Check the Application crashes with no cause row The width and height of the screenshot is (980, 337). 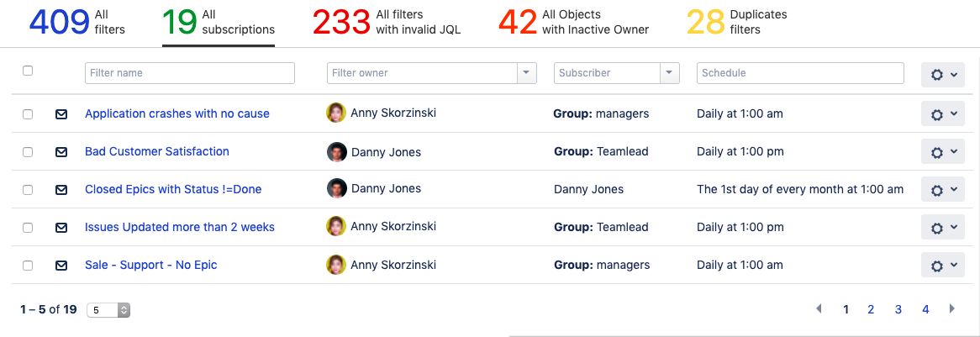click(28, 114)
